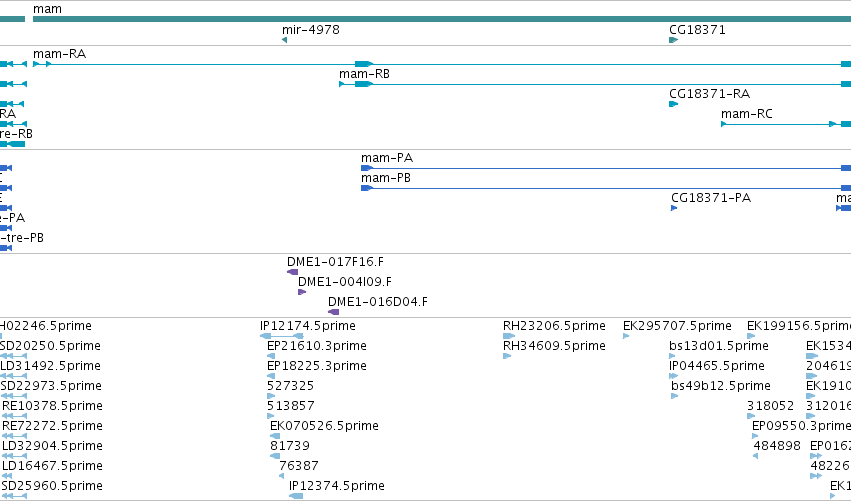Select the DME1-017F16.F purple feature glyph
The image size is (851, 501).
tap(293, 272)
